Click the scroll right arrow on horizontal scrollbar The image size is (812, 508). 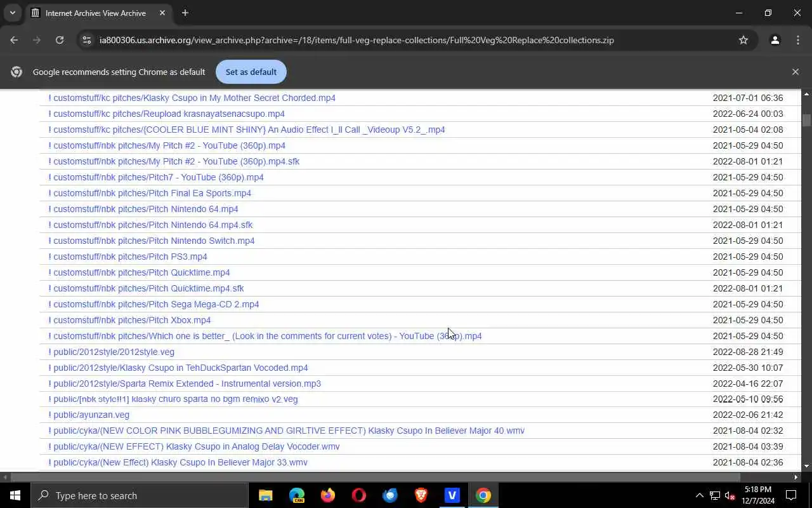(797, 477)
